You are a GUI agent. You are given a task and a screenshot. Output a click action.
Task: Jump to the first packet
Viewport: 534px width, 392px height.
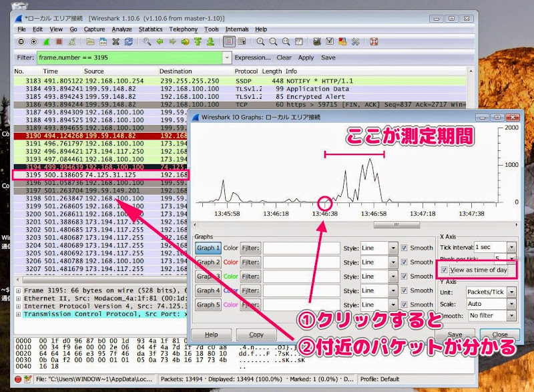click(198, 42)
